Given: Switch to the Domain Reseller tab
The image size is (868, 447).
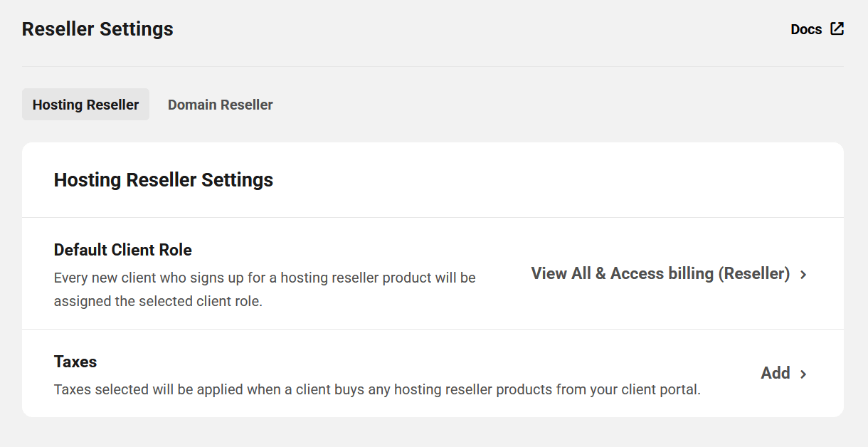Looking at the screenshot, I should [221, 105].
